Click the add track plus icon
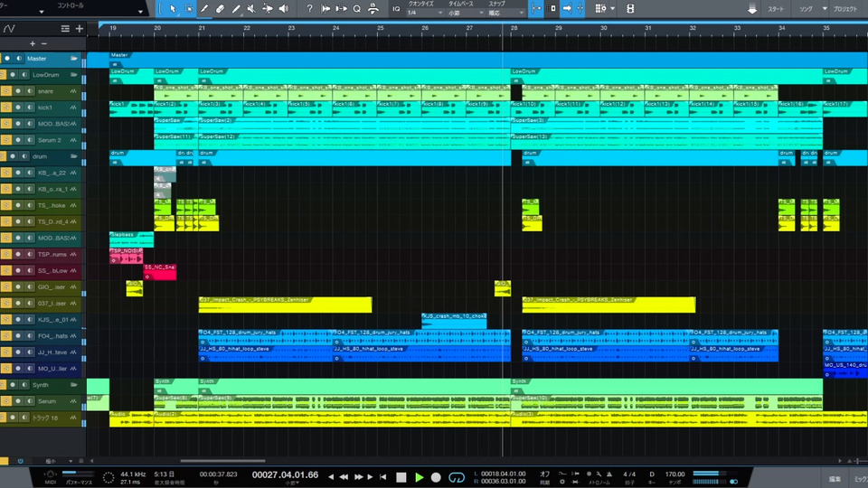Screen dimensions: 868x488 click(x=79, y=29)
